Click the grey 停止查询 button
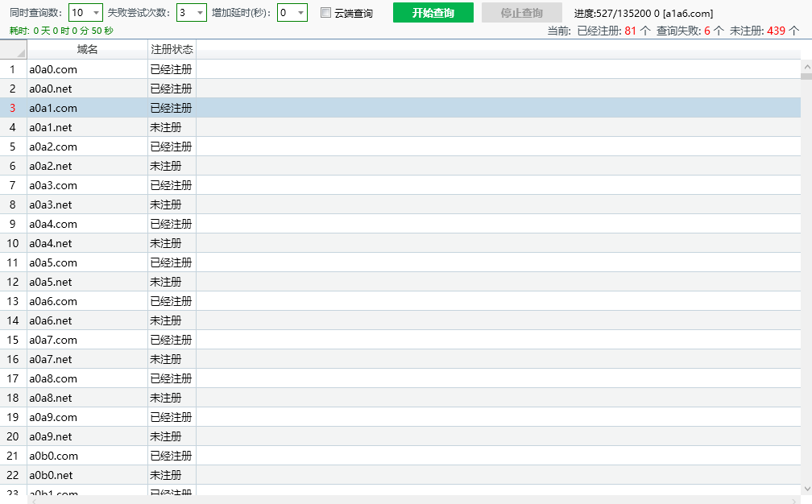Image resolution: width=812 pixels, height=504 pixels. click(x=521, y=12)
